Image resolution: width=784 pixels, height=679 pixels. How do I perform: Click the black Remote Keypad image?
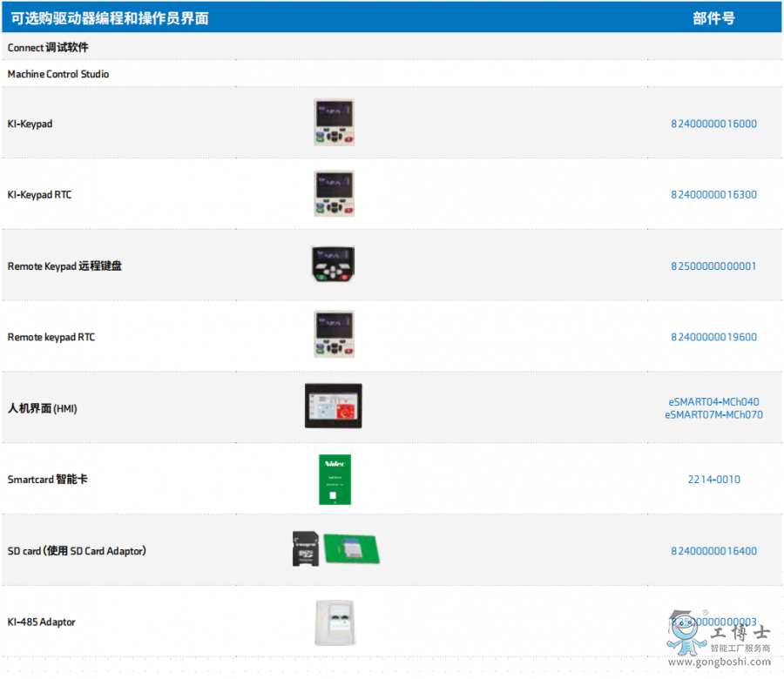[333, 265]
